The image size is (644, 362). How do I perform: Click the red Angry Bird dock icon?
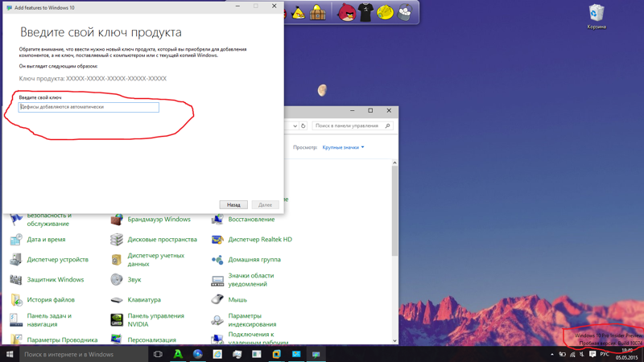point(346,12)
